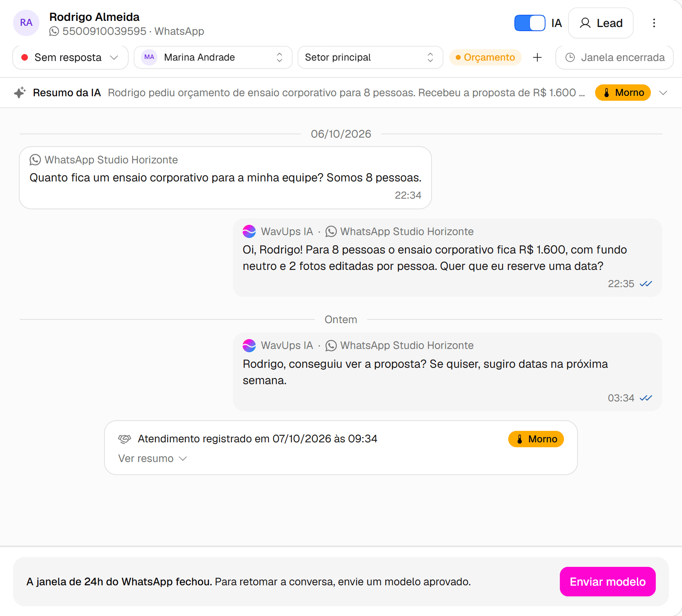Viewport: 682px width, 616px height.
Task: Click the 'Atendimento registrado em 07/10/2026' text
Action: pyautogui.click(x=257, y=439)
